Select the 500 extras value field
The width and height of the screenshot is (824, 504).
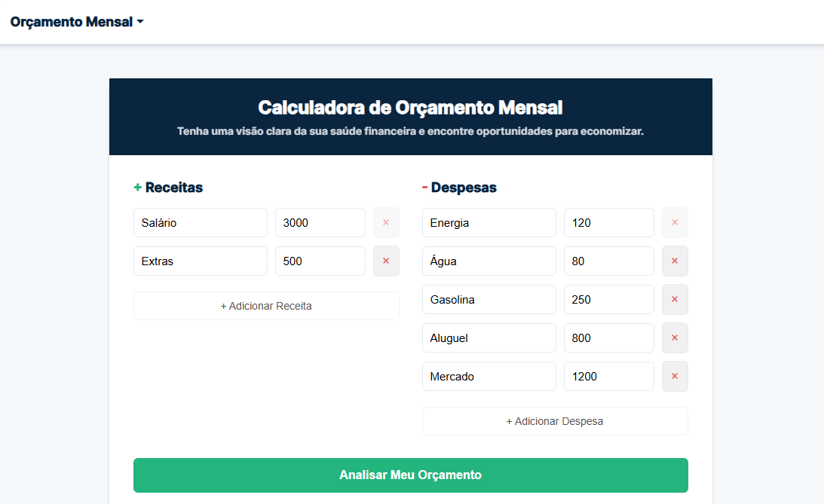[x=320, y=261]
